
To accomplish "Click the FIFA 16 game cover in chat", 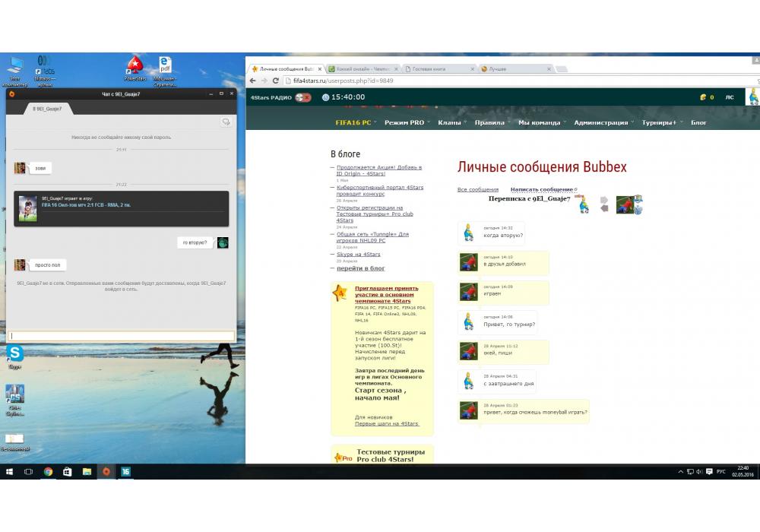I will 27,208.
